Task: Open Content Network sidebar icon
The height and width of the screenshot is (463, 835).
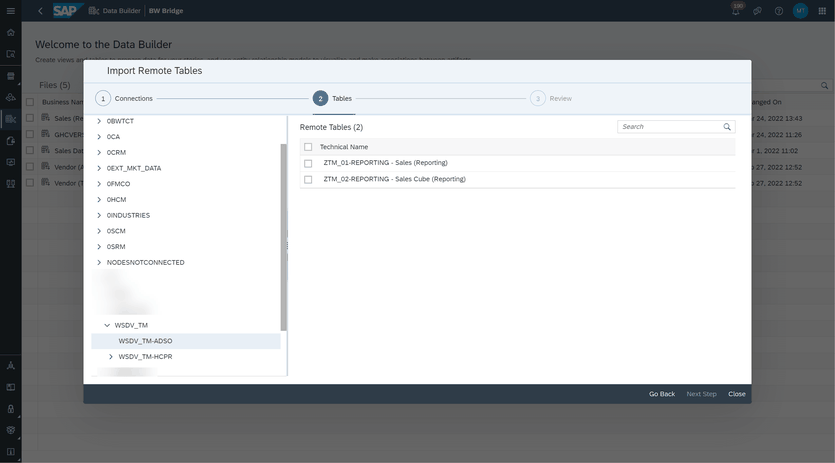Action: point(11,387)
